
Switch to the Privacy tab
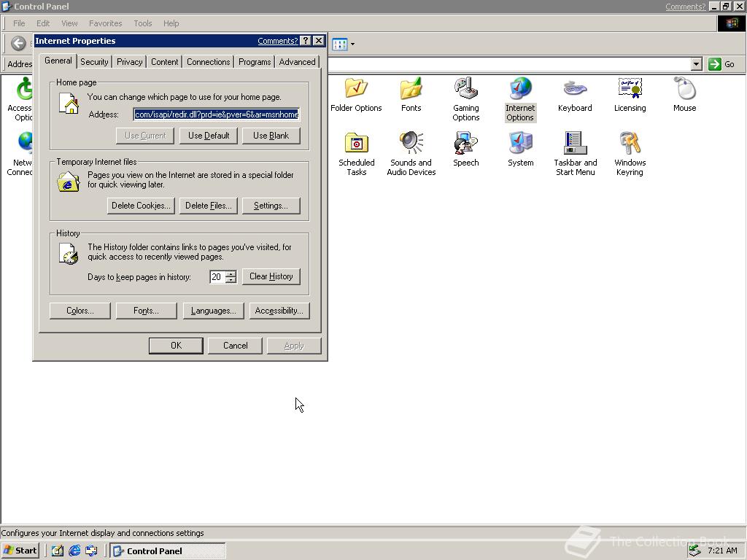[x=130, y=62]
